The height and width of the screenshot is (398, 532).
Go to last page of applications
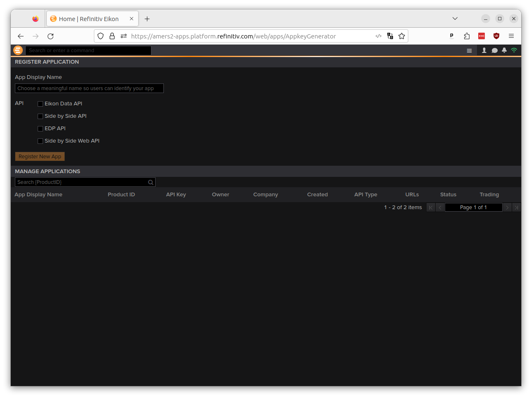tap(516, 207)
